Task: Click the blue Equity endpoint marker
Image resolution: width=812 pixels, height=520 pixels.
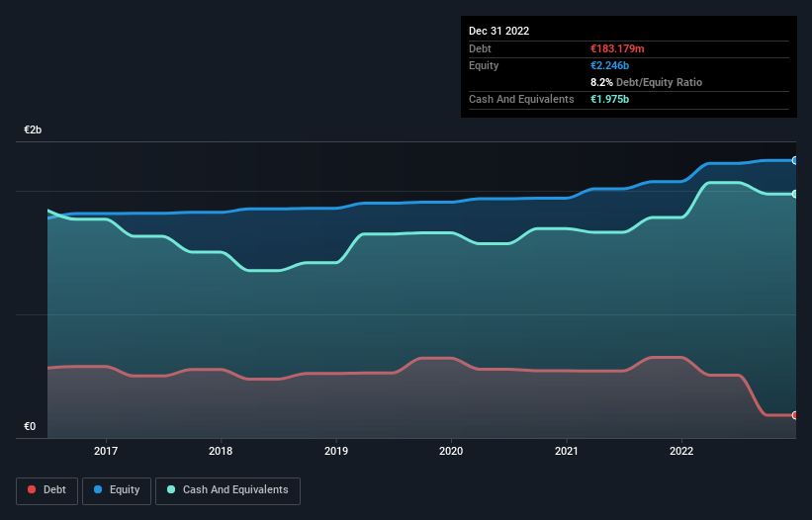Action: point(795,161)
